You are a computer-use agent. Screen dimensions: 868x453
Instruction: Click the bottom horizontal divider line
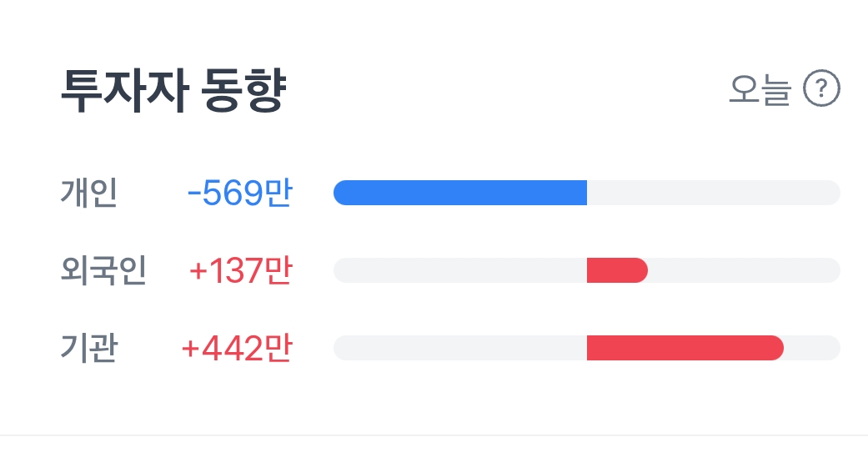(434, 435)
